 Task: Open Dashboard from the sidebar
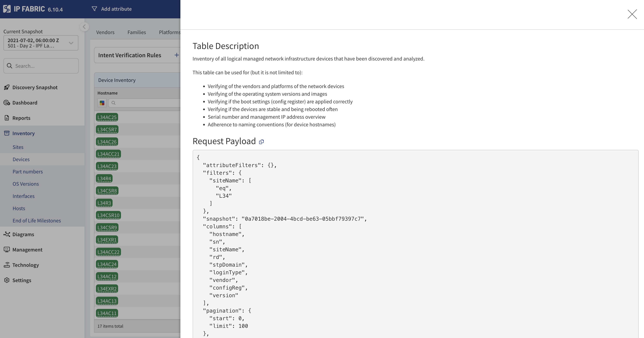click(24, 103)
